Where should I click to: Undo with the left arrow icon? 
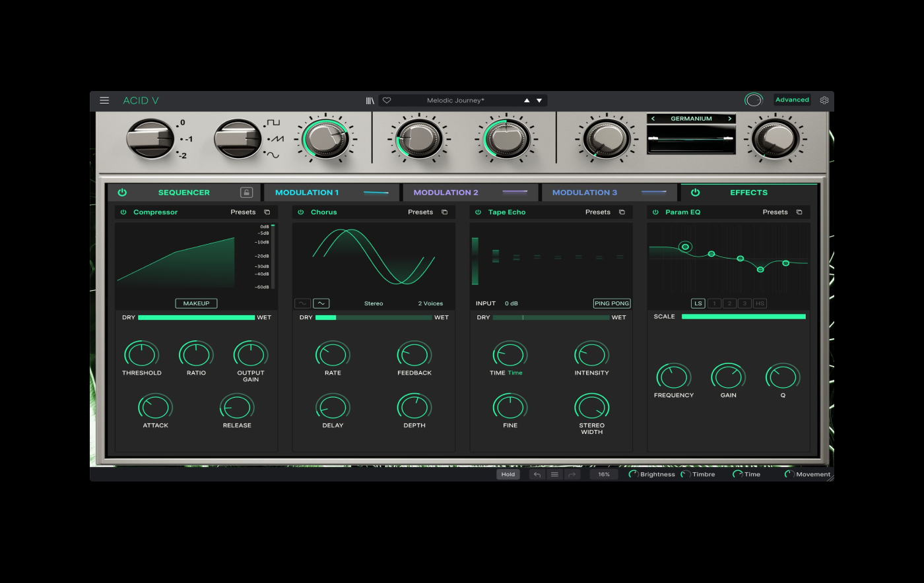click(x=537, y=474)
